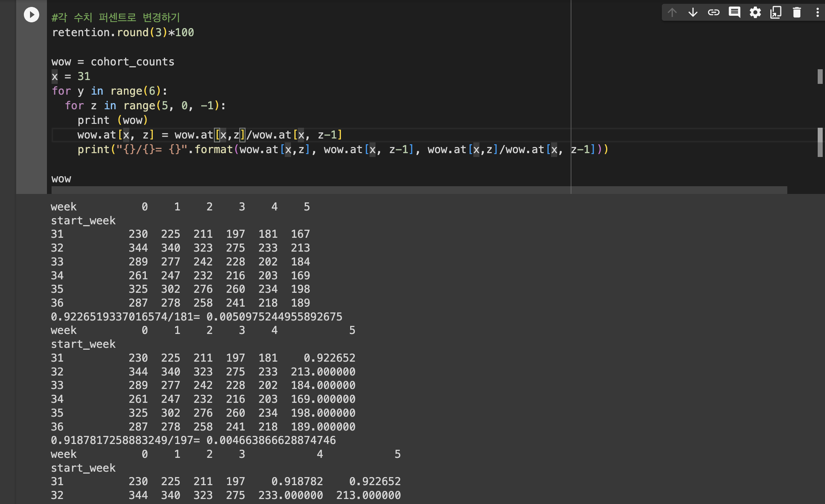
Task: Add a comment to the cell
Action: [x=735, y=13]
